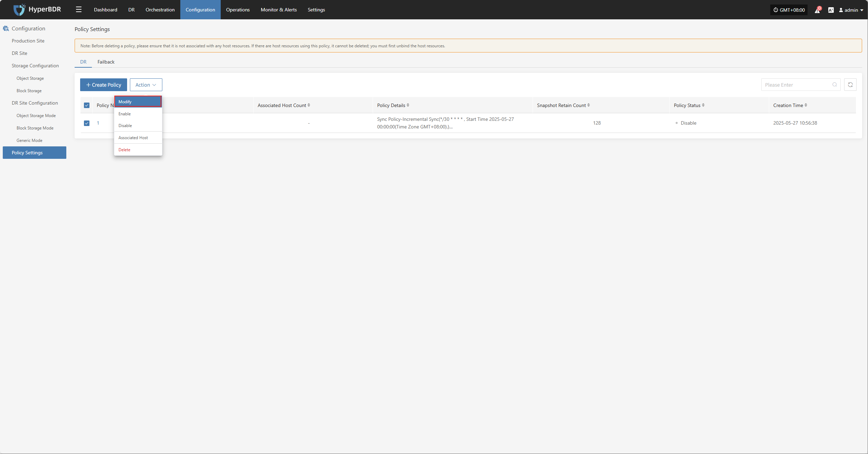This screenshot has width=868, height=454.
Task: Click creation time 2025-05-27 10:56:38
Action: click(x=795, y=123)
